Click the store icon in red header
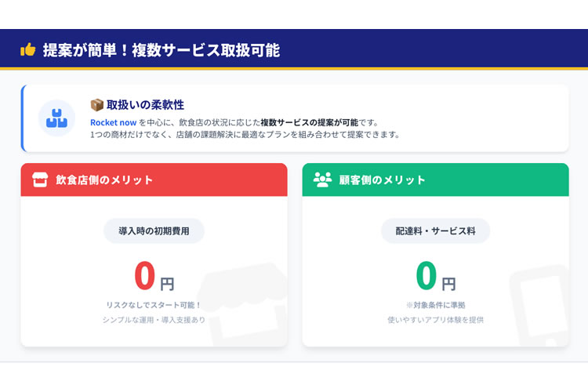588x392 pixels. tap(41, 180)
